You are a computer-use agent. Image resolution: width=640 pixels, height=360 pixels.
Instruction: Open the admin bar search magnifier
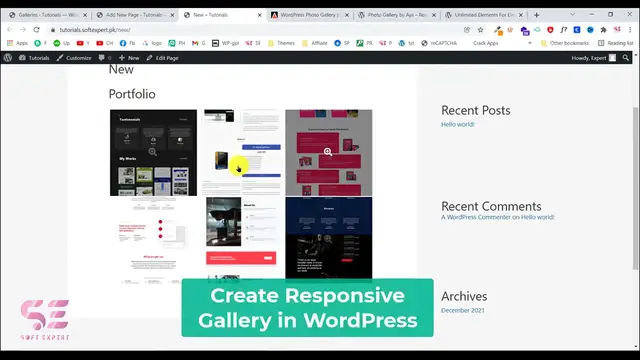click(x=625, y=58)
